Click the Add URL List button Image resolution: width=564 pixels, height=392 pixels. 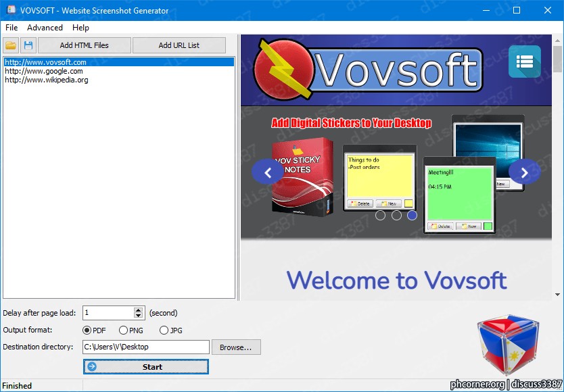coord(179,45)
